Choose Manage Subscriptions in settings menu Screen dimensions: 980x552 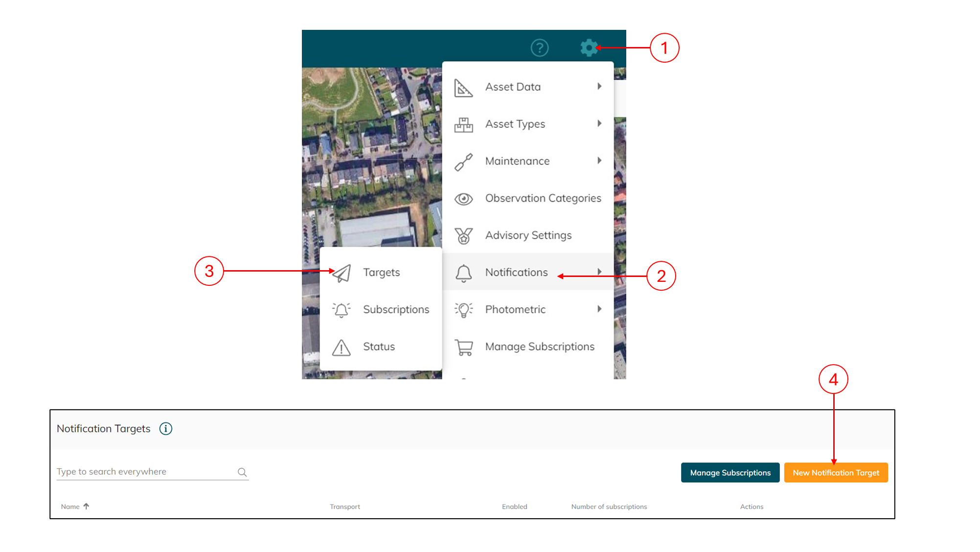point(540,347)
